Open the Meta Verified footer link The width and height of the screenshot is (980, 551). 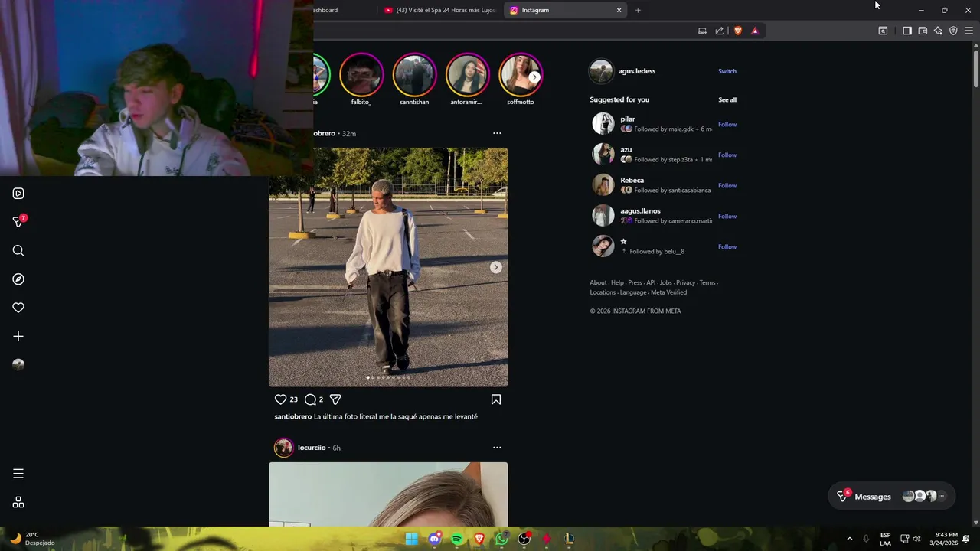pos(669,292)
